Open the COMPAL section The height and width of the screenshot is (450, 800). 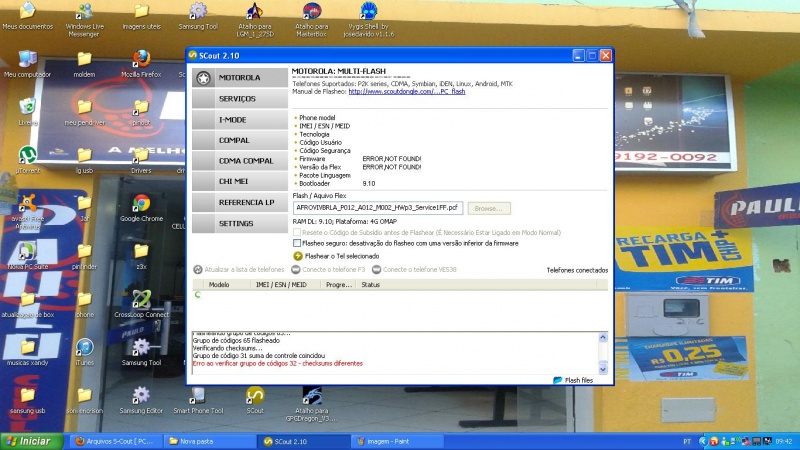(x=240, y=140)
